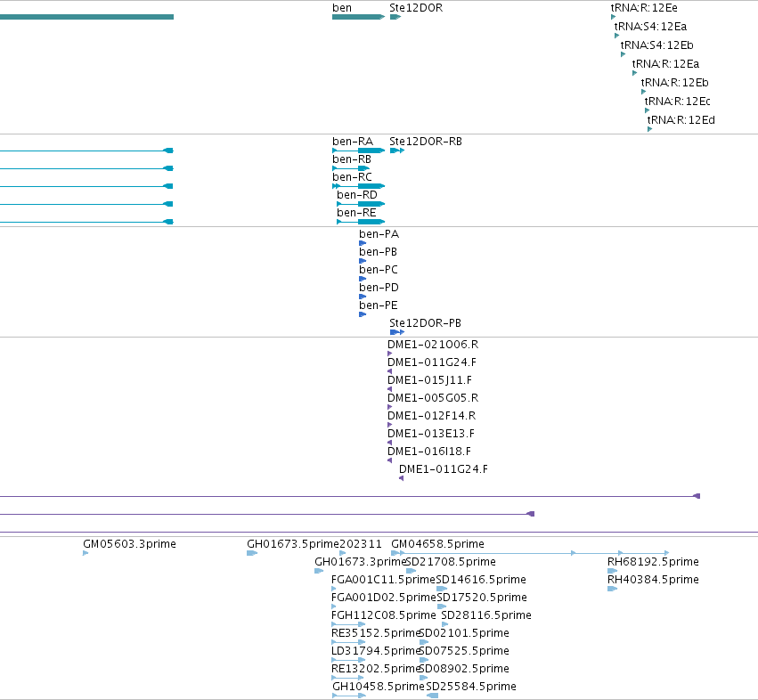This screenshot has width=758, height=700.
Task: Select tRNA:R:12Ea gene label
Action: (665, 64)
